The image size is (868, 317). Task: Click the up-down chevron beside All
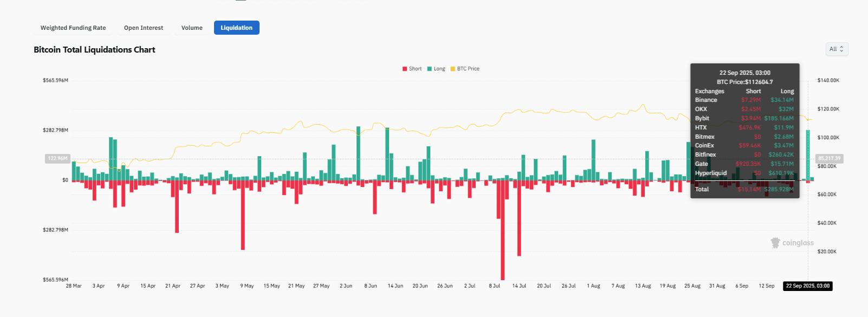pyautogui.click(x=842, y=49)
